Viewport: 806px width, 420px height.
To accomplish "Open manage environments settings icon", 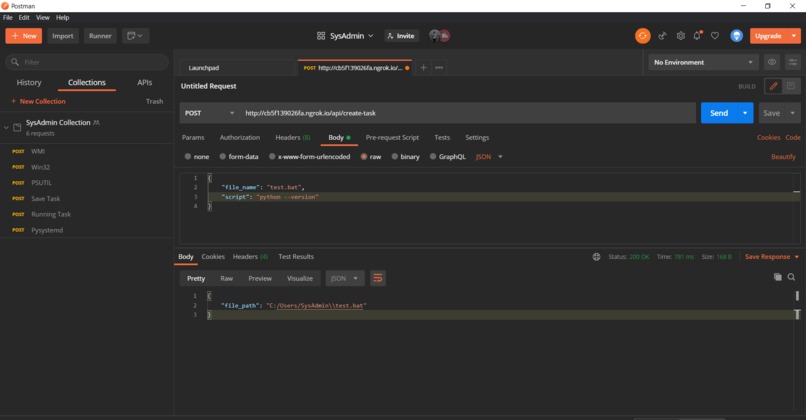I will (x=793, y=62).
